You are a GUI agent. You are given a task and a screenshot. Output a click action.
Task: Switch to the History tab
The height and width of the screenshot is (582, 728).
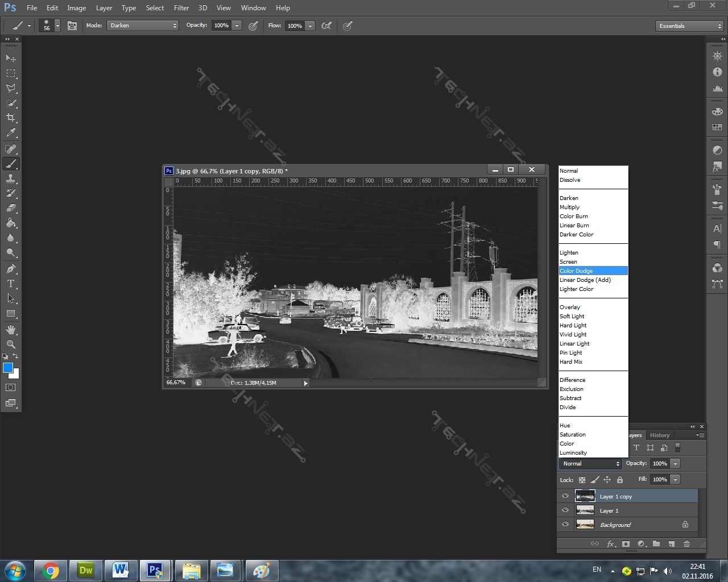660,435
